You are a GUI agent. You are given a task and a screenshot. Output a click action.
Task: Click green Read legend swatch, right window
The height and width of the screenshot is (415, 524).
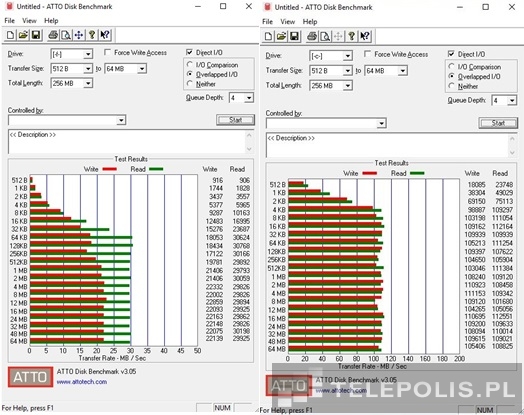[x=417, y=173]
